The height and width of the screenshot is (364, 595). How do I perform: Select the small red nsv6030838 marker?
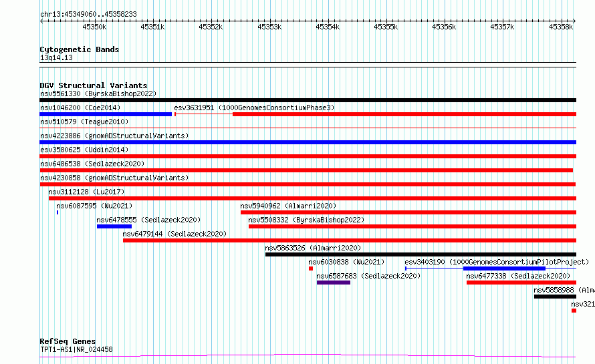pos(311,268)
